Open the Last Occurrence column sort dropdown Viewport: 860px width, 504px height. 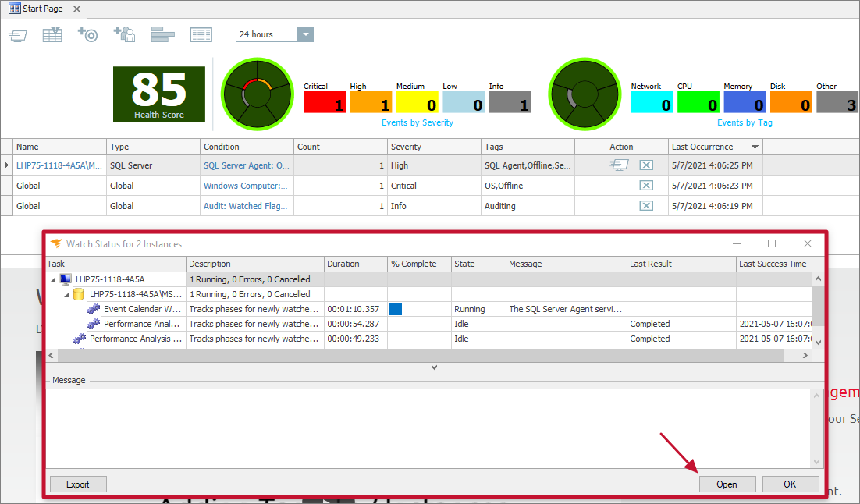754,147
